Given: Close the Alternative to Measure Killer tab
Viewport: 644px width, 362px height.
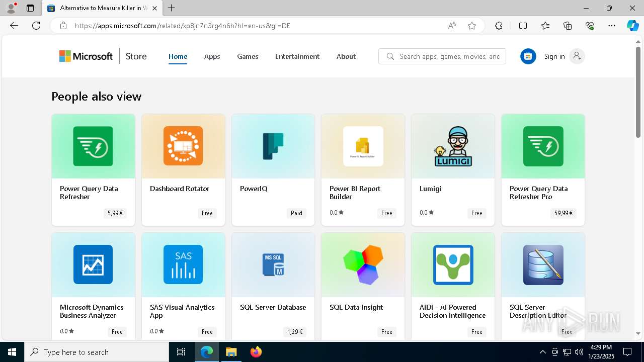Looking at the screenshot, I should coord(154,8).
